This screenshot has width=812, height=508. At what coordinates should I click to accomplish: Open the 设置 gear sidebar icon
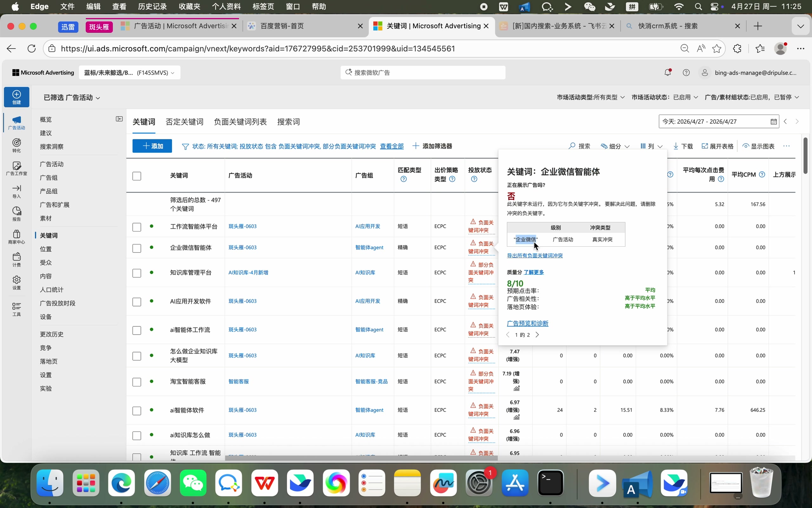tap(16, 279)
